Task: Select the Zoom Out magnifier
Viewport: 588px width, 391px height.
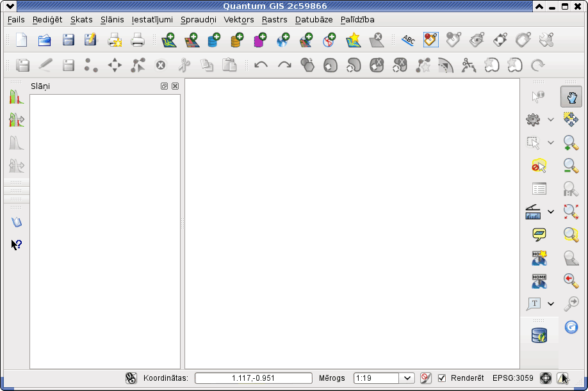Action: (x=570, y=166)
